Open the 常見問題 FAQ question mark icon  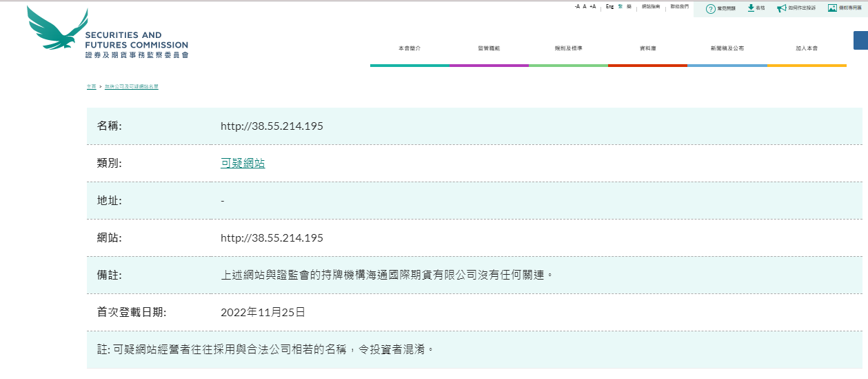(x=710, y=8)
